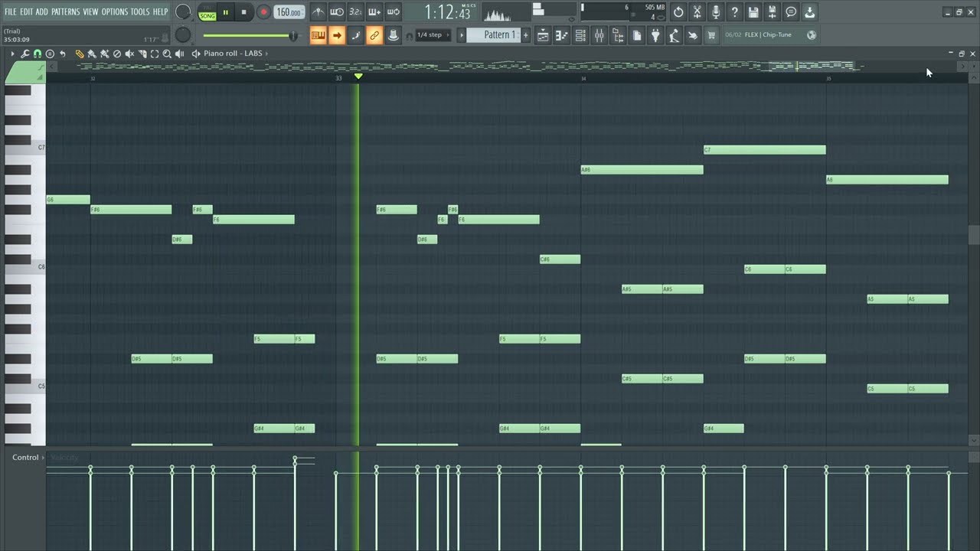Click the piano roll stamp tool icon
The width and height of the screenshot is (980, 551).
[50, 54]
